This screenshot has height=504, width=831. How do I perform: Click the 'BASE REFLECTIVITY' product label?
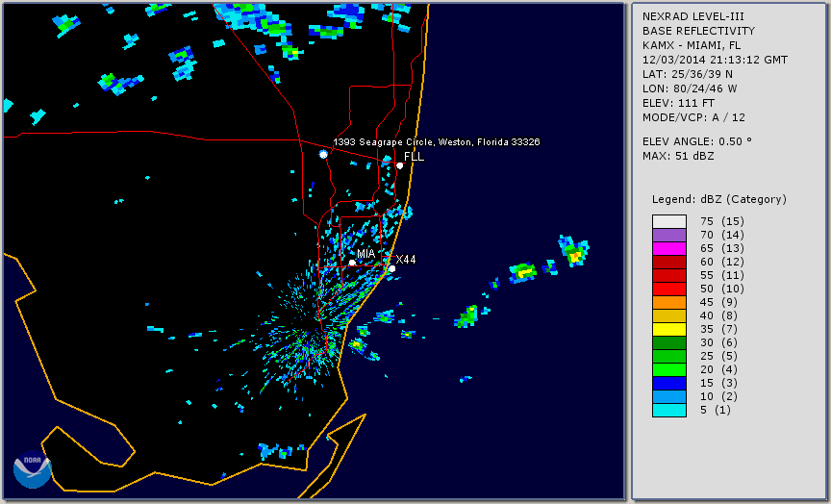tap(698, 31)
